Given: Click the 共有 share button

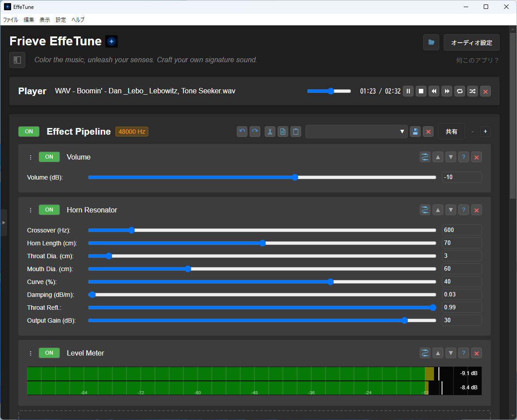Looking at the screenshot, I should click(451, 131).
